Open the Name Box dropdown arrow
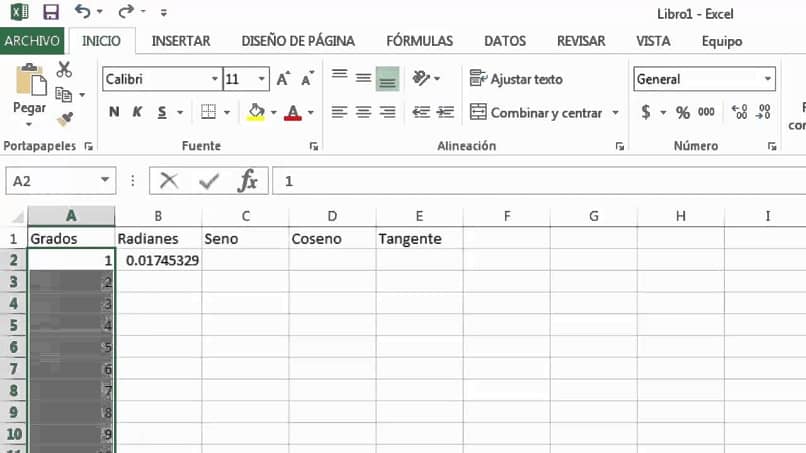The image size is (806, 453). [x=105, y=181]
